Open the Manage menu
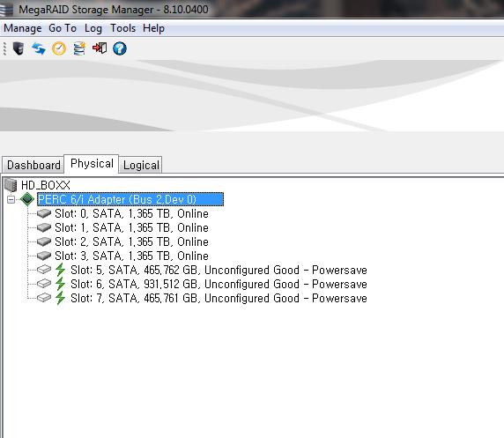The width and height of the screenshot is (504, 438). (23, 28)
